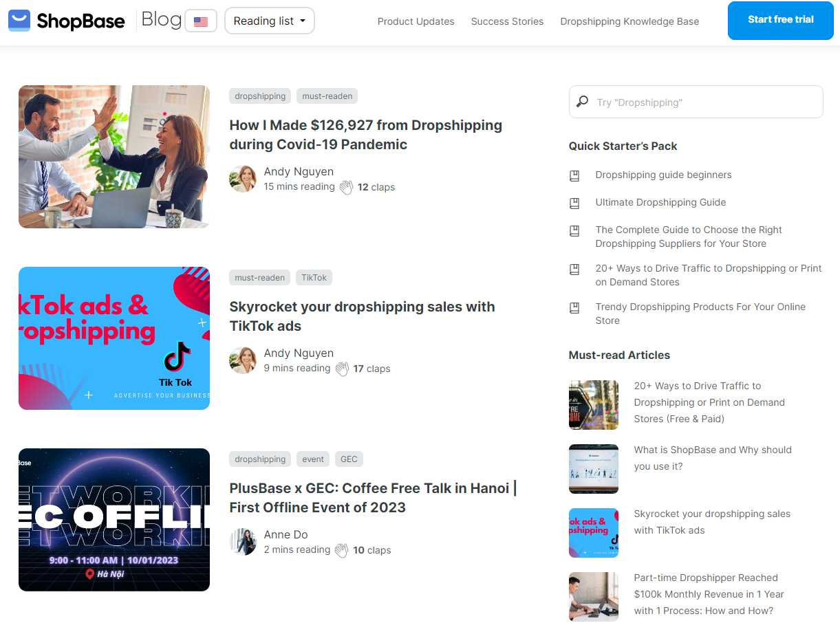Click book icon beside 20+ Ways to Drive Traffic
Viewport: 840px width, 623px height.
(574, 269)
